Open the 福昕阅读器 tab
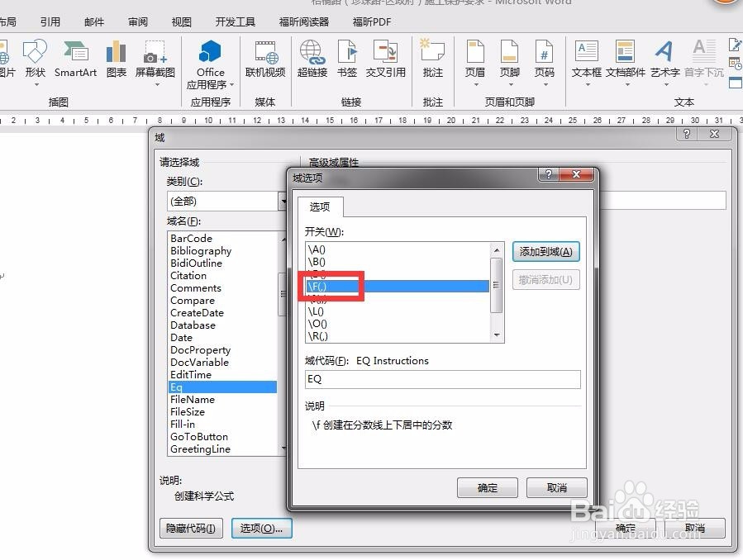The image size is (743, 560). pos(304,21)
